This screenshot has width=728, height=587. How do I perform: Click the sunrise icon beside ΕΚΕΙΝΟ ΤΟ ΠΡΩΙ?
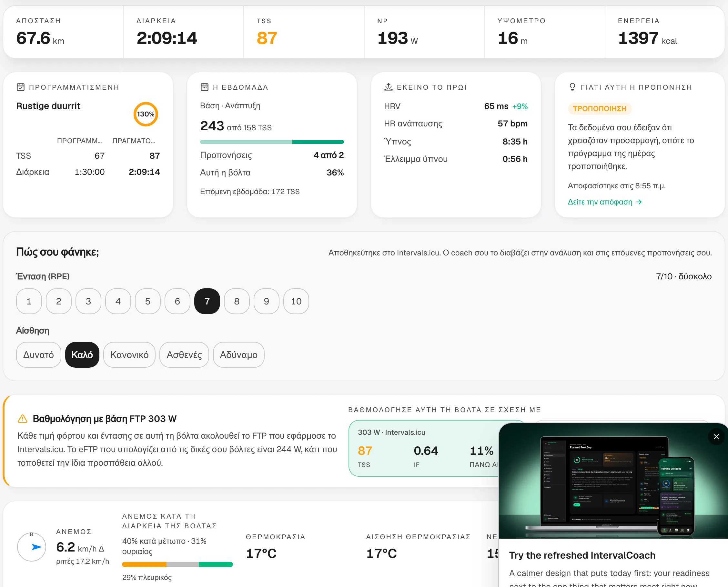coord(388,87)
